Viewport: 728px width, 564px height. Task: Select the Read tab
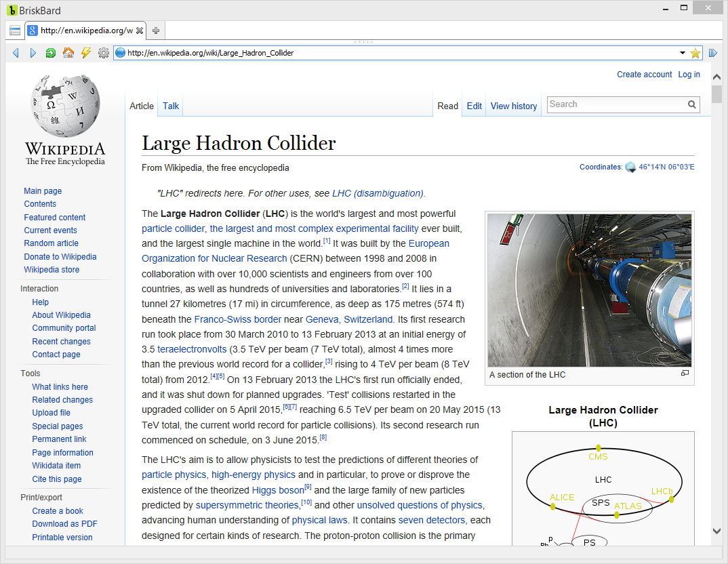point(447,106)
